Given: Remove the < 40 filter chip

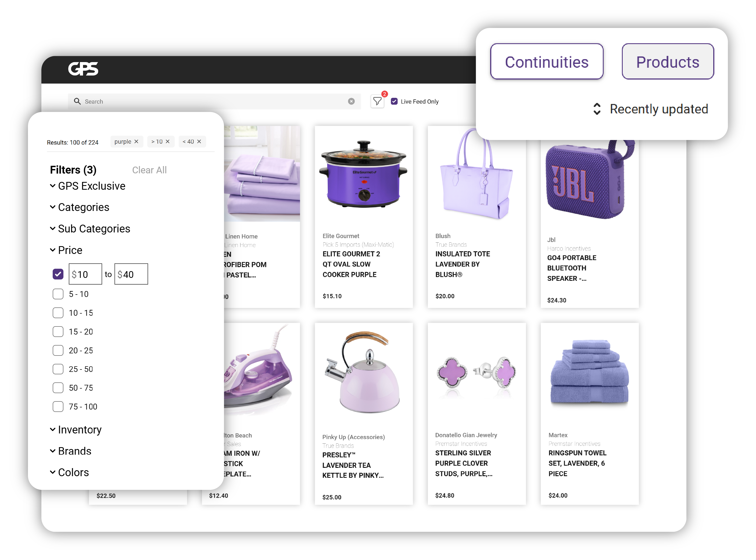Looking at the screenshot, I should click(199, 142).
